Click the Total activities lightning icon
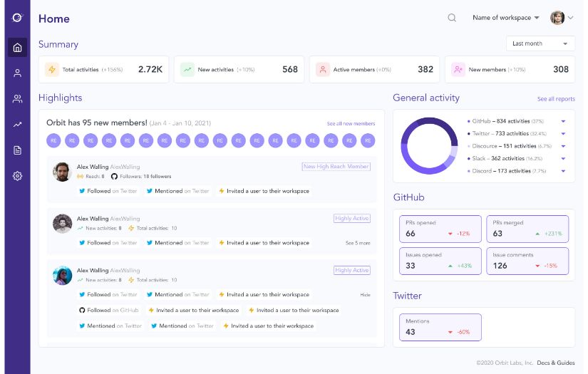This screenshot has width=588, height=374. (x=52, y=69)
